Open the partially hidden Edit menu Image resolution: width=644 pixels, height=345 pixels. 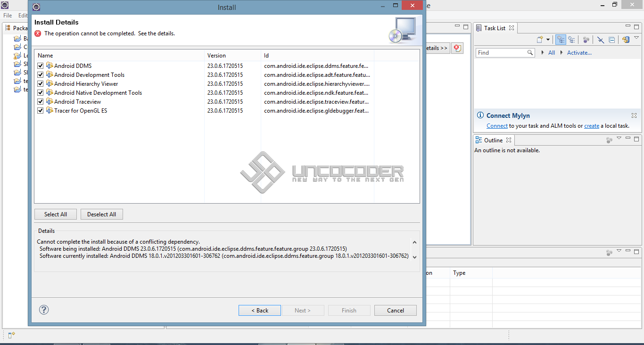tap(23, 16)
